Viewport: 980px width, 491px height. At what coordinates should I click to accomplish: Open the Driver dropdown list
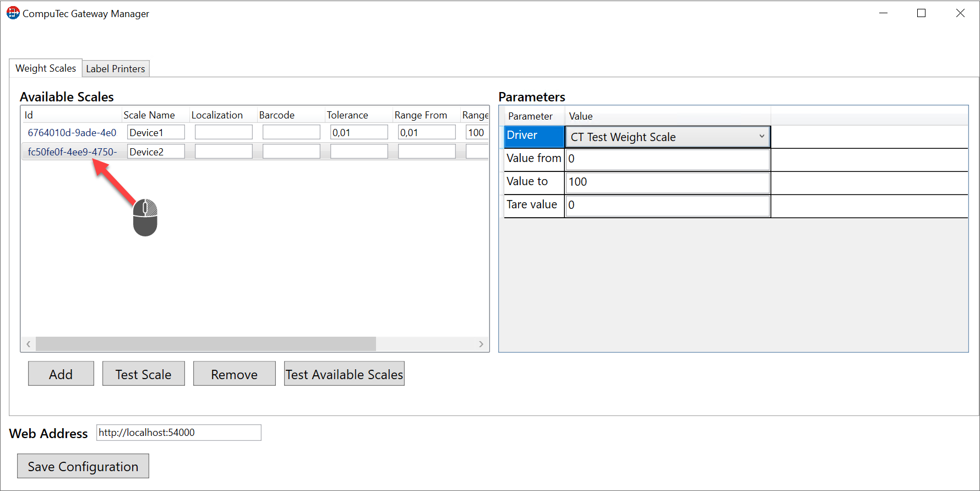click(761, 137)
